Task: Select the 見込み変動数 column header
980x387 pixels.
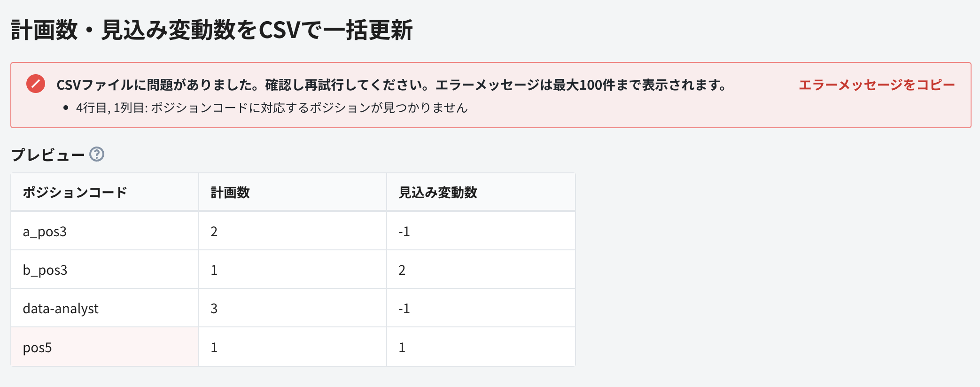Action: point(439,191)
